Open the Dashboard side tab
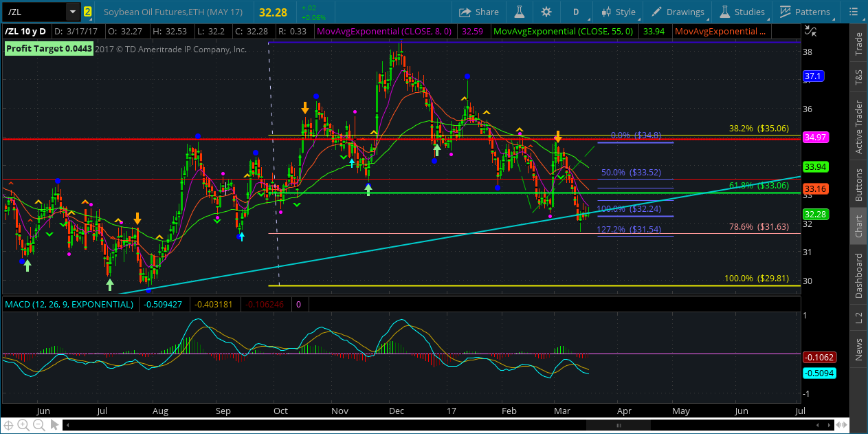This screenshot has height=434, width=868. pyautogui.click(x=858, y=276)
